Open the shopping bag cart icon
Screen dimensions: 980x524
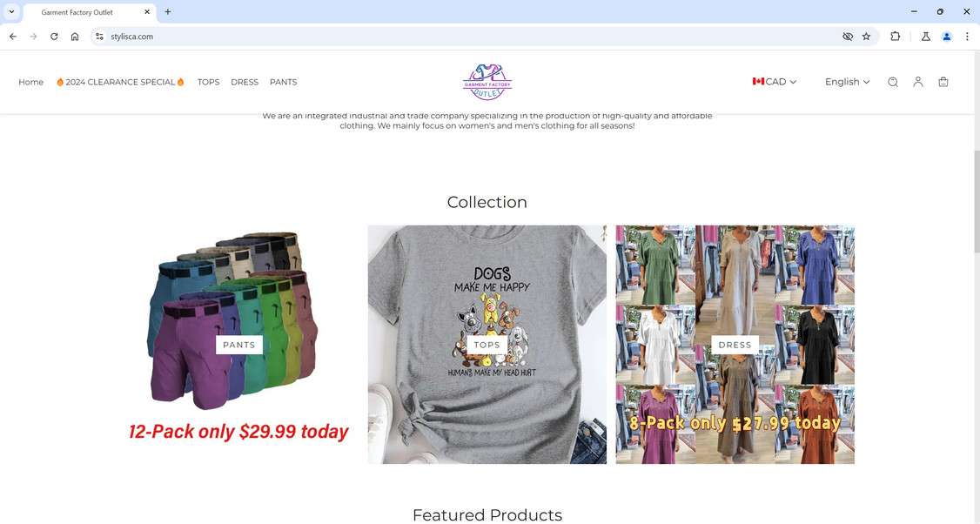point(943,82)
